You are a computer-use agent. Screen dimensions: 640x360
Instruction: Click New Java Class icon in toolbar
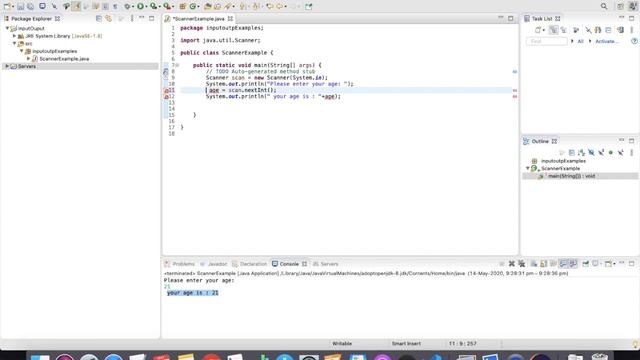click(x=193, y=6)
